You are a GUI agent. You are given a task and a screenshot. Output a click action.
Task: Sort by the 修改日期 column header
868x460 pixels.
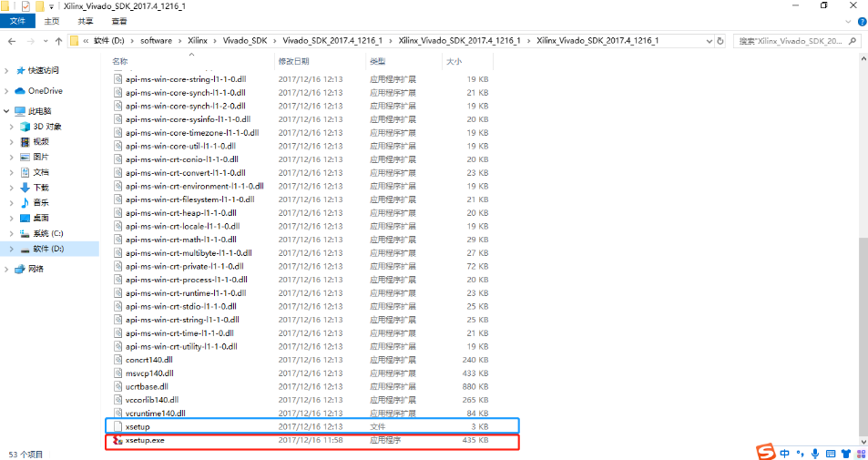click(x=320, y=61)
